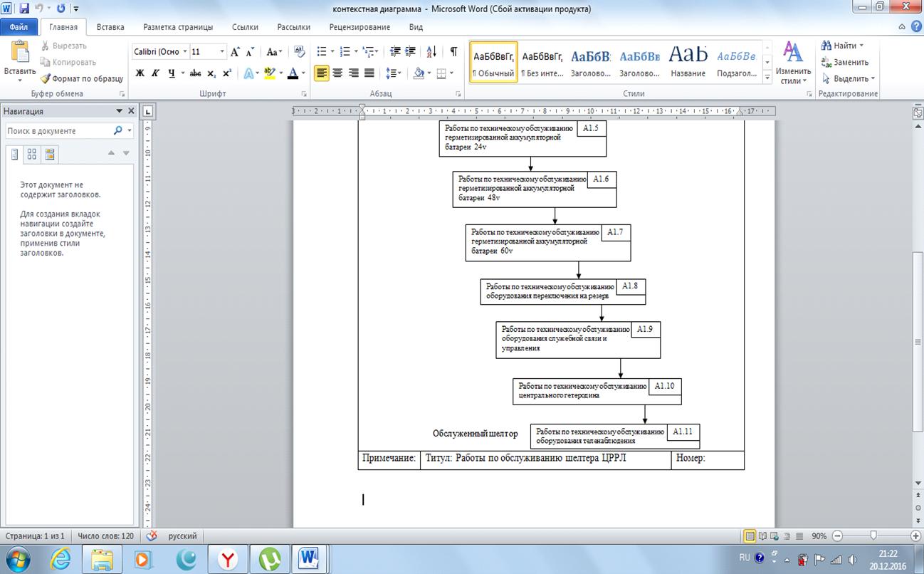The width and height of the screenshot is (924, 574).
Task: Apply strikethrough text formatting
Action: [195, 73]
